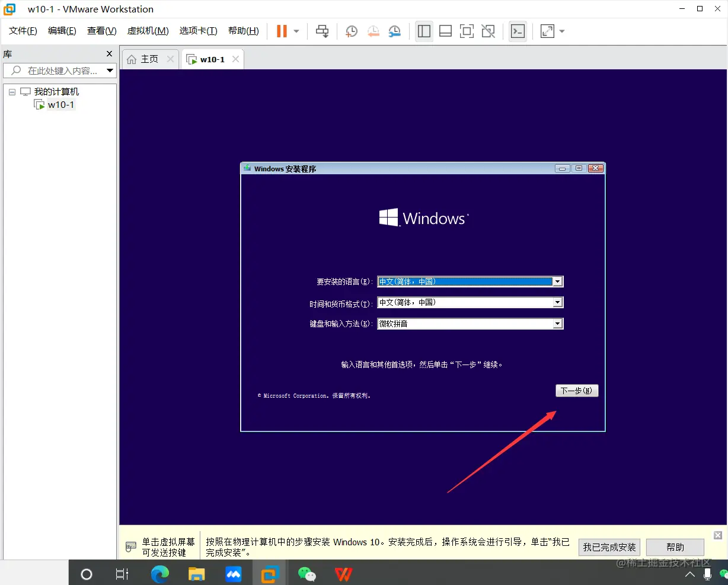
Task: Click the Microsoft Corporation copyright text
Action: coord(314,395)
